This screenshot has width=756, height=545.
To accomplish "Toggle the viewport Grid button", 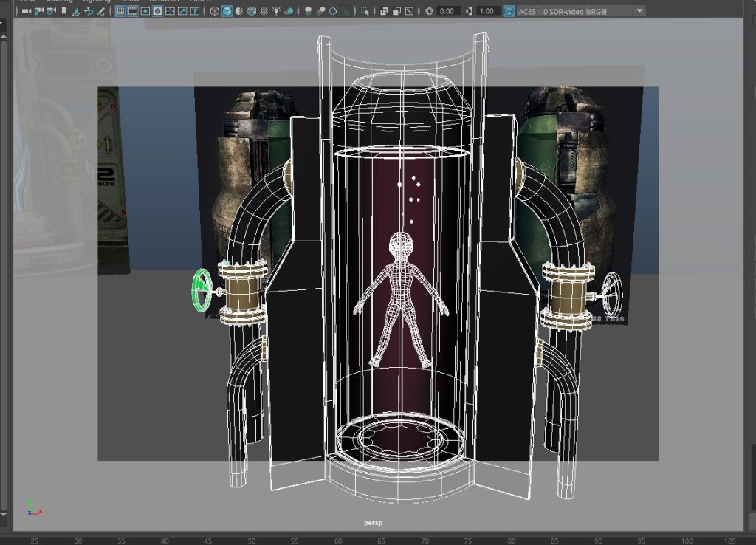I will pos(120,11).
